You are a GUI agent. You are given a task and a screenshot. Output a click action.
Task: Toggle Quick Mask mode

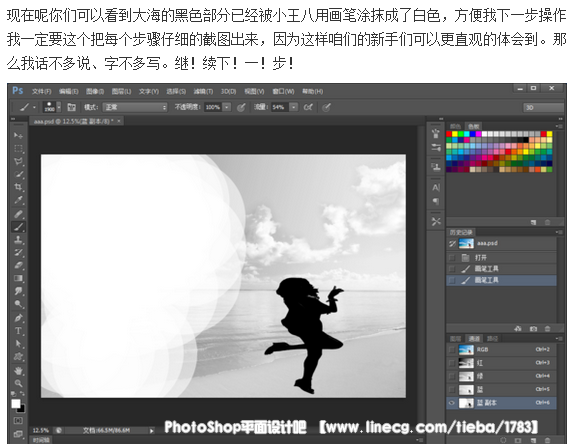[18, 421]
